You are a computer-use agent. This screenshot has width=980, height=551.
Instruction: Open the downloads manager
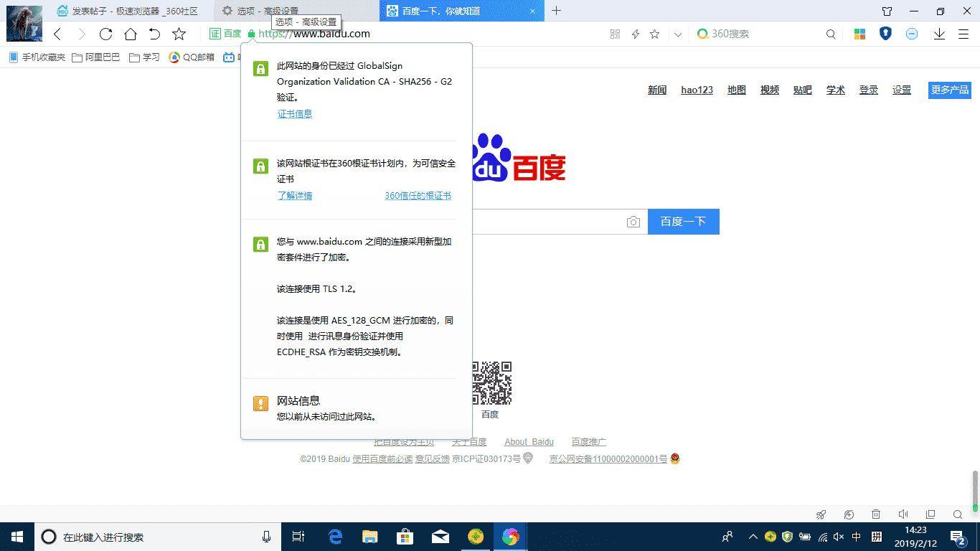pyautogui.click(x=939, y=34)
